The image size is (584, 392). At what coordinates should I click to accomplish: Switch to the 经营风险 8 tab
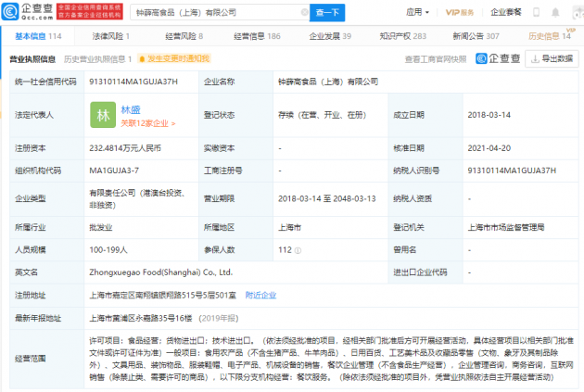pos(184,36)
